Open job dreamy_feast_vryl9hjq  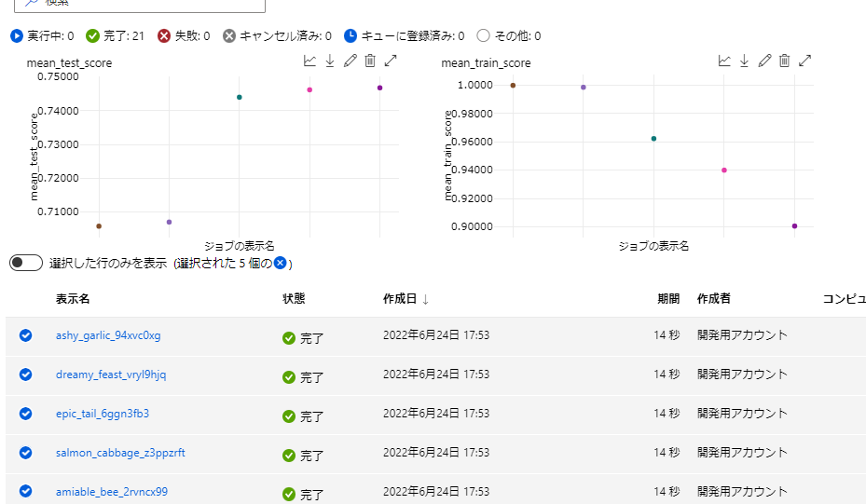click(111, 375)
